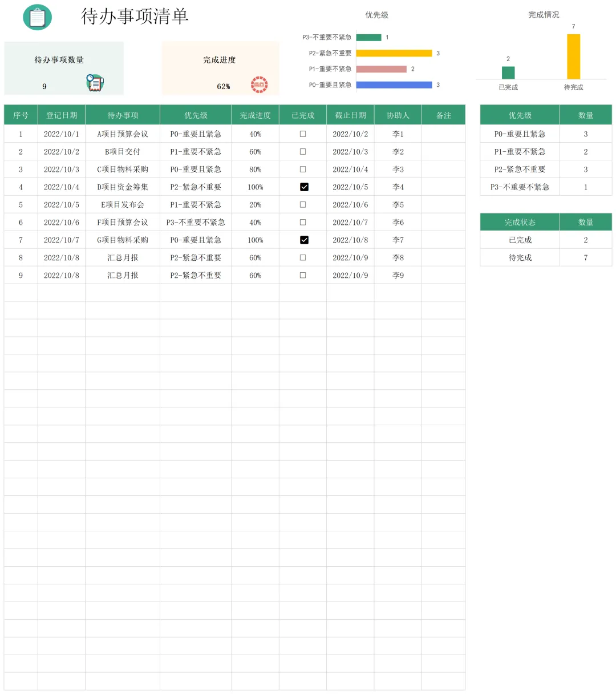
Task: Select the 待办事项数量 card label
Action: [59, 60]
